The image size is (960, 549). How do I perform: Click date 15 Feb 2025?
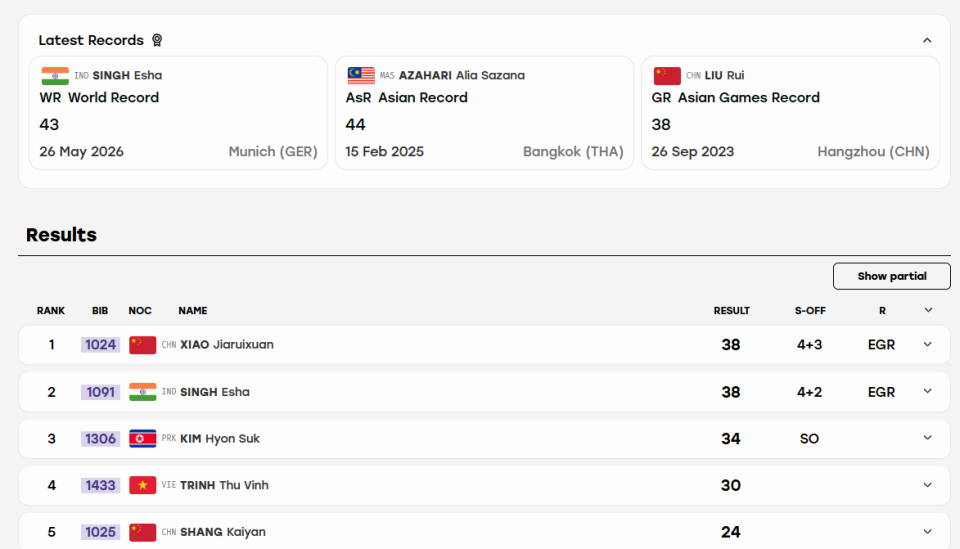click(384, 152)
